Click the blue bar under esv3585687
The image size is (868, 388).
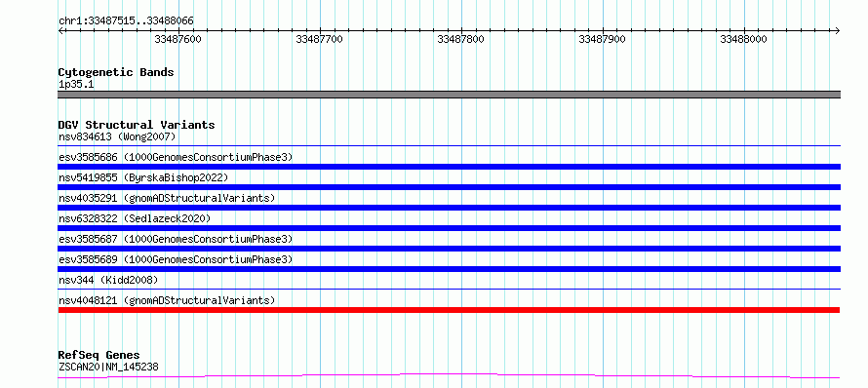point(449,249)
